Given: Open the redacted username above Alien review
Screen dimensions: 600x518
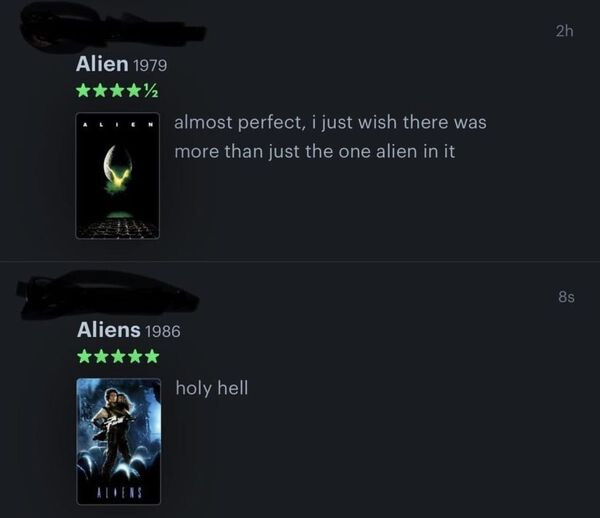Looking at the screenshot, I should 111,28.
